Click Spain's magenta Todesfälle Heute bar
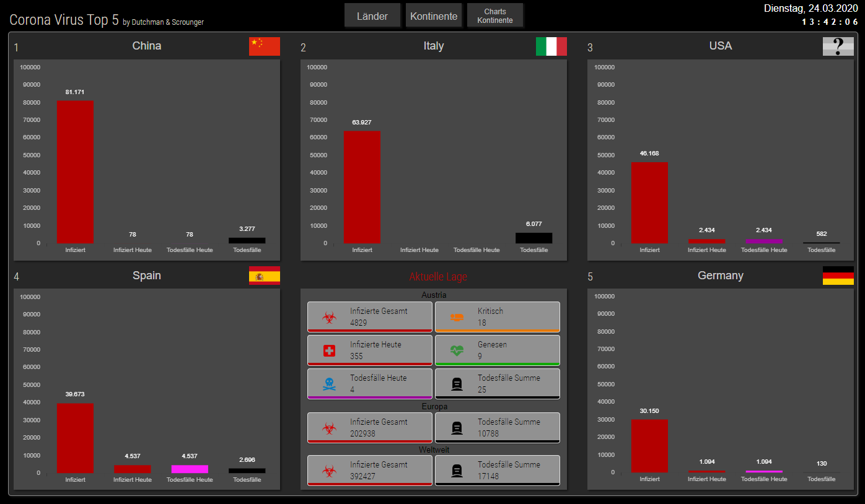865x504 pixels. (x=190, y=469)
